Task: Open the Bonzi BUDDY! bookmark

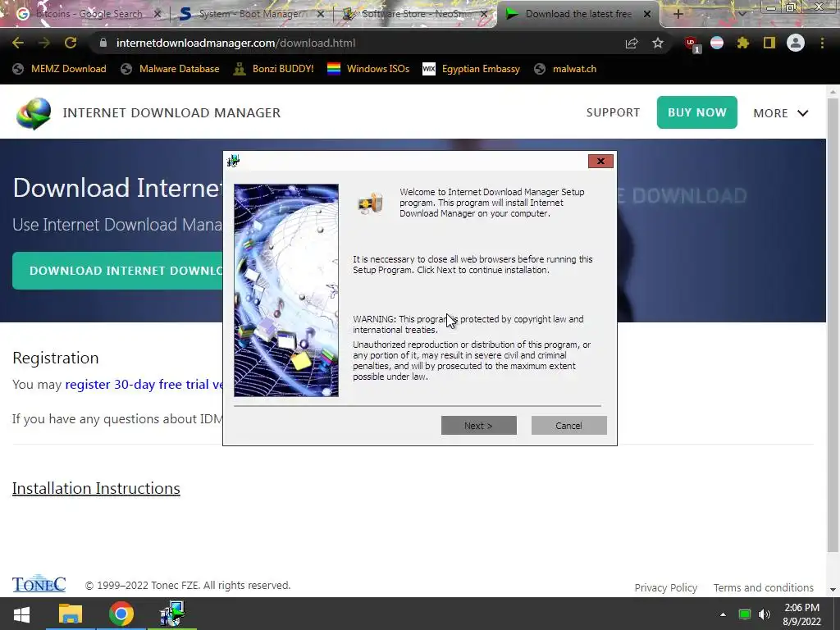Action: point(274,69)
